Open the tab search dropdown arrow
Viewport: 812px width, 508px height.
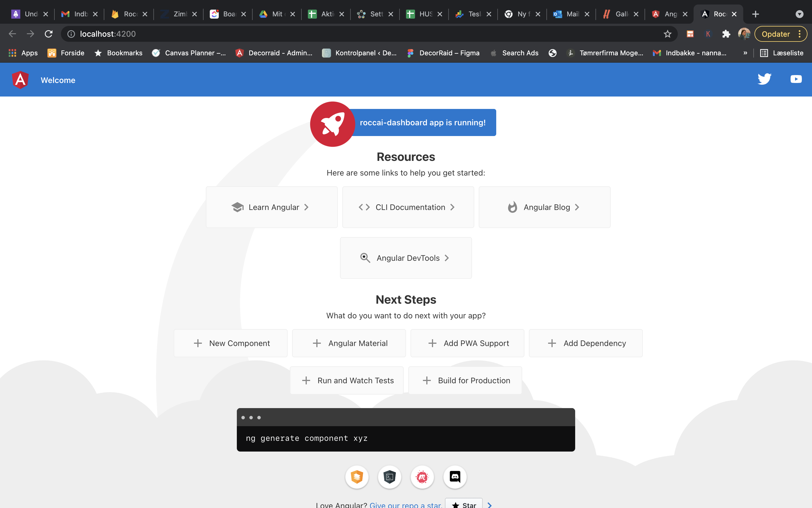click(x=799, y=14)
